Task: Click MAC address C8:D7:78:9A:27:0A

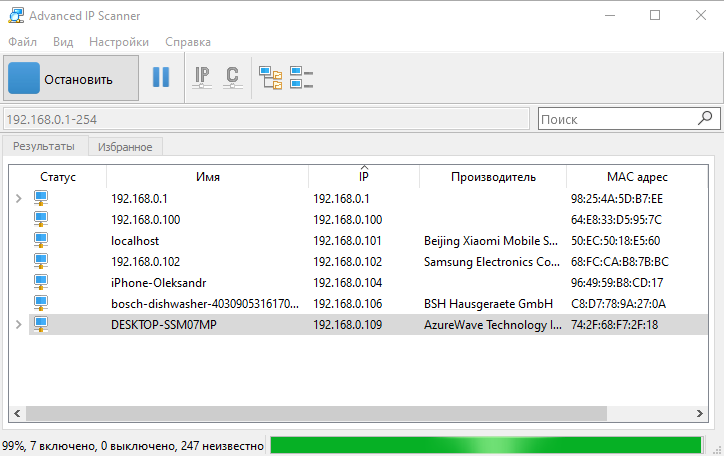Action: 618,304
